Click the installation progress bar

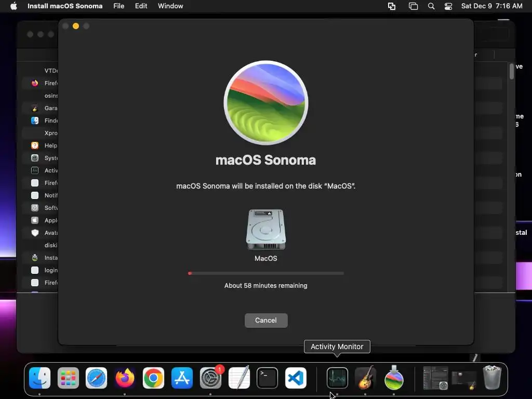point(265,273)
